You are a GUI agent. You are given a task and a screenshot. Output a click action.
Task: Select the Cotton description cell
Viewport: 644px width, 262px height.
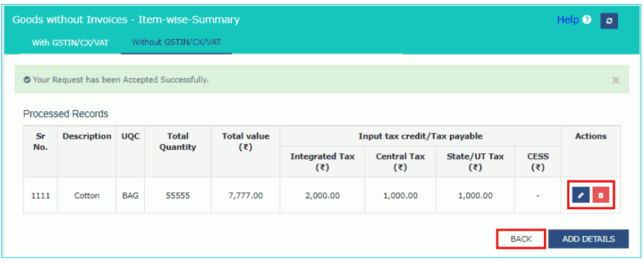tap(87, 195)
